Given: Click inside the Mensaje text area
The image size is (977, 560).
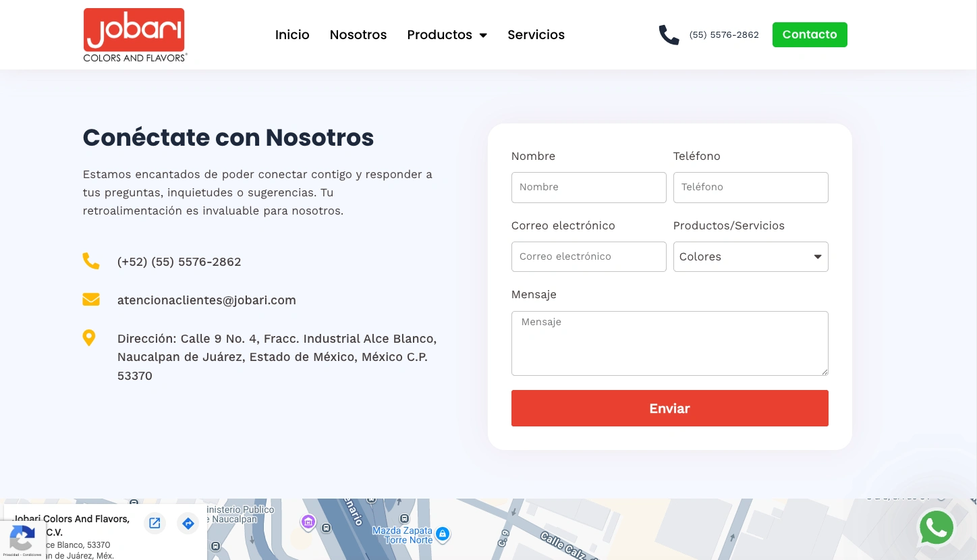Looking at the screenshot, I should pos(670,343).
